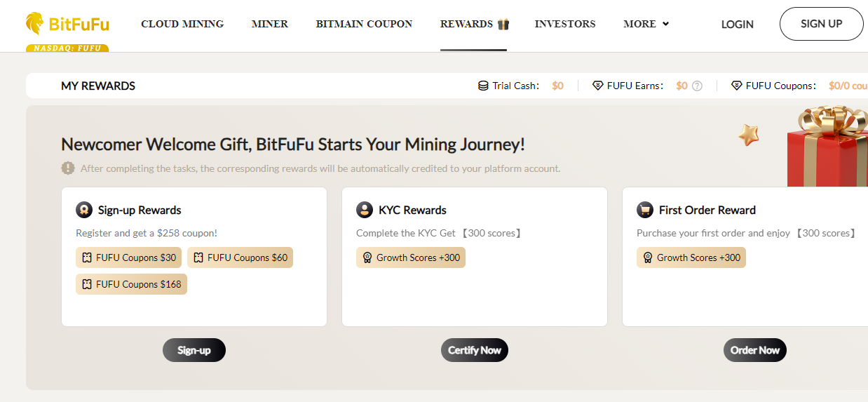Viewport: 868px width, 402px height.
Task: Click the BitFuFu lion logo
Action: click(35, 24)
